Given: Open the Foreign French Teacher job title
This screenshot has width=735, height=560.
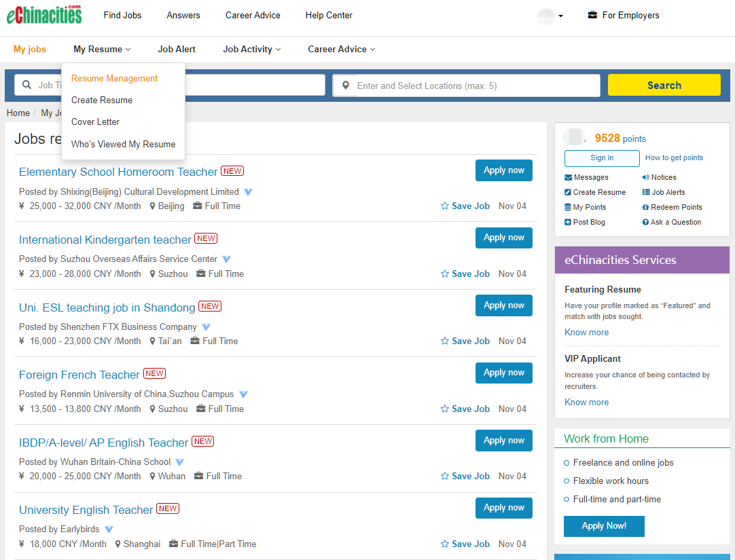Looking at the screenshot, I should coord(79,375).
